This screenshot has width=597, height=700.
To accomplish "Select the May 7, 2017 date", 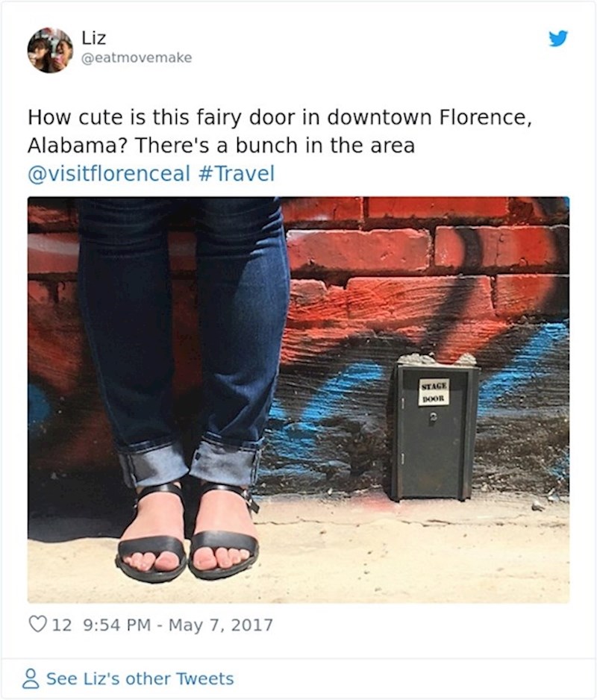I will pyautogui.click(x=221, y=625).
